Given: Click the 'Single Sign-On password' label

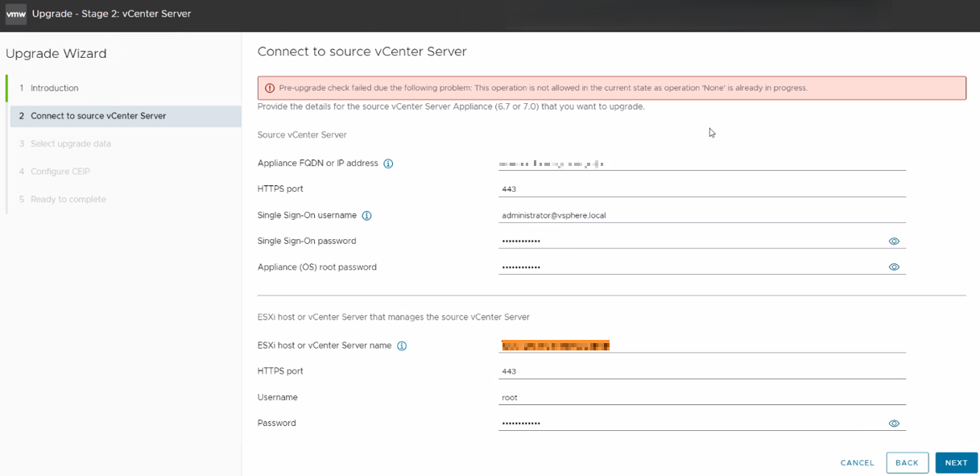Looking at the screenshot, I should [307, 241].
